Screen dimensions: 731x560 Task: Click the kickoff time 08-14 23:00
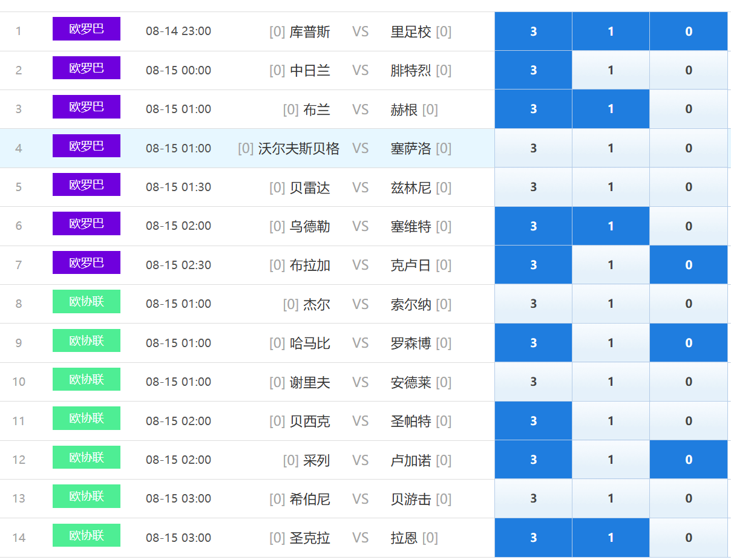pos(179,31)
